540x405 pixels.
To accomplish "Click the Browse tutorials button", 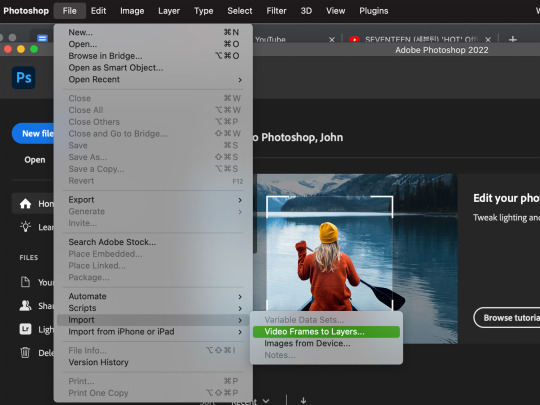I will point(507,318).
